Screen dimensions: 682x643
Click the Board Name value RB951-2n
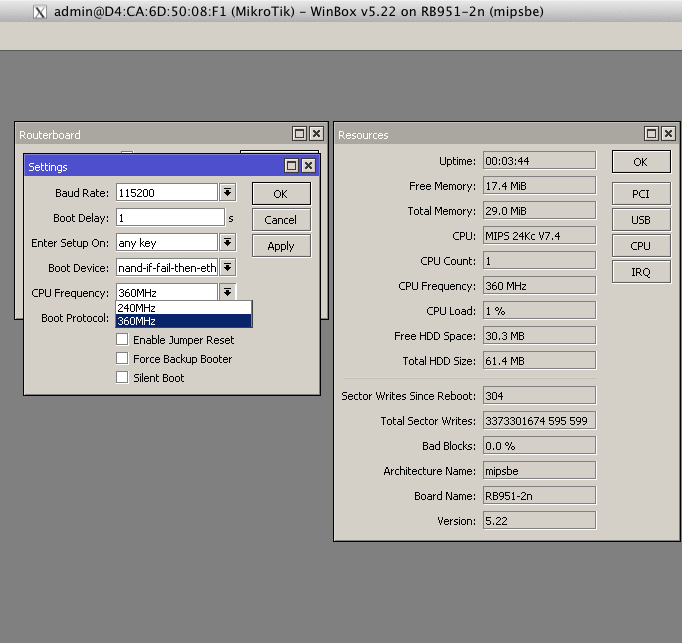(x=539, y=496)
